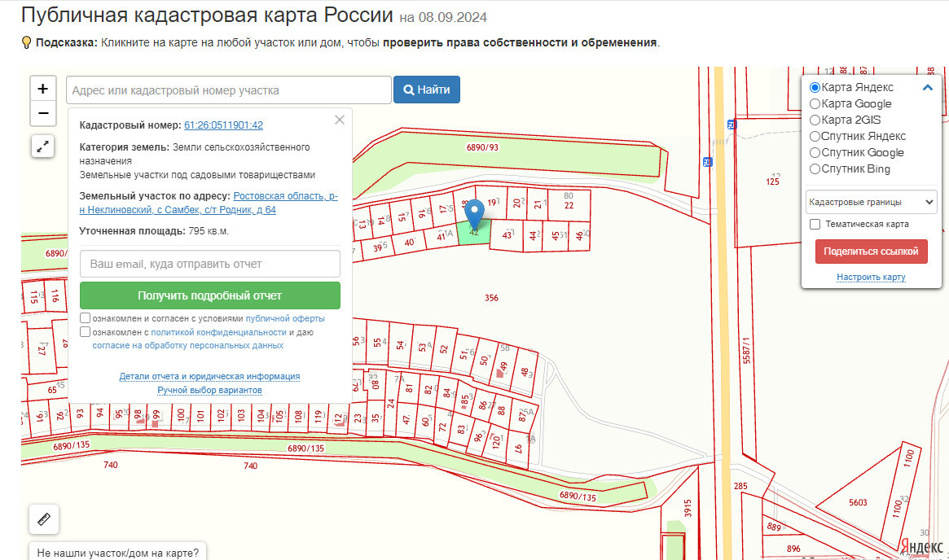Open согласие на обработку персональных данных link

coord(187,346)
